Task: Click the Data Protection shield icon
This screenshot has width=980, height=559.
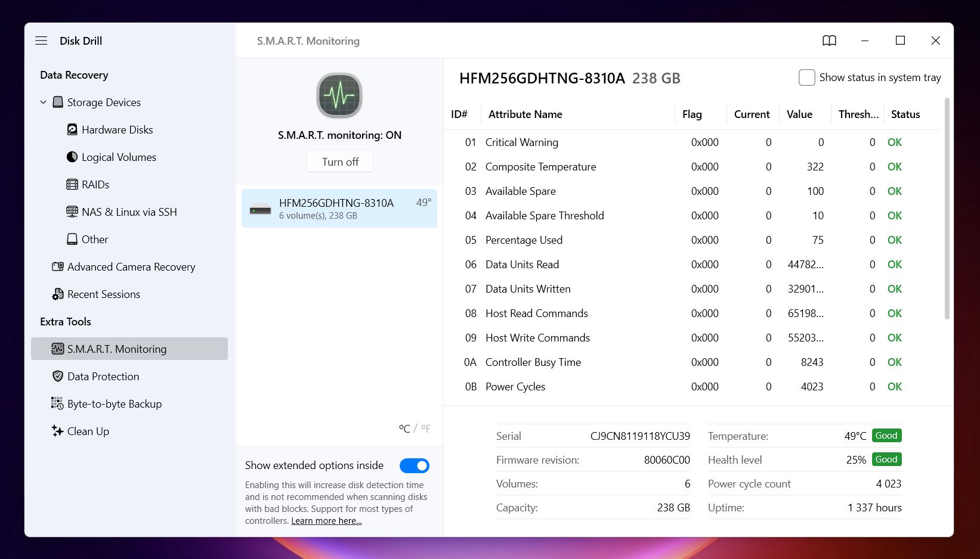Action: pos(58,376)
